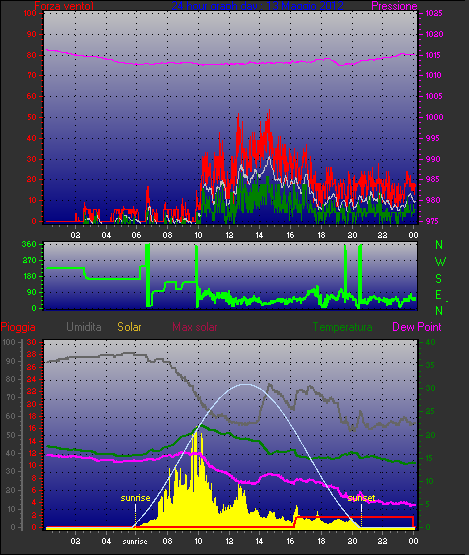Click the "40" value on green temperature axis

point(430,342)
